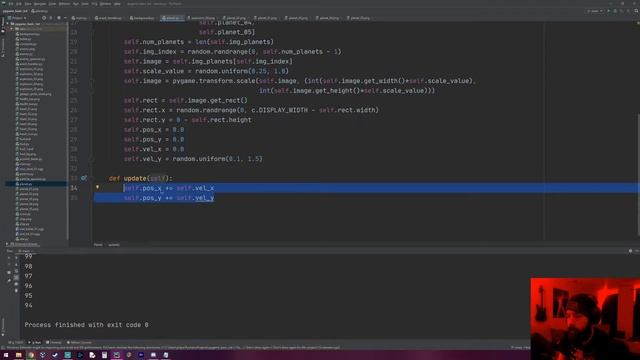Open the Terminal tool window tab
The image size is (640, 360).
click(54, 342)
